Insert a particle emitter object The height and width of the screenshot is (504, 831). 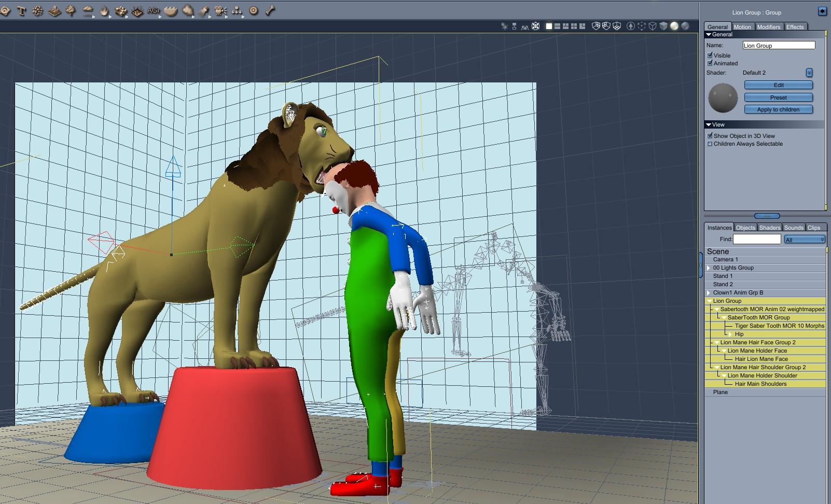coord(37,10)
